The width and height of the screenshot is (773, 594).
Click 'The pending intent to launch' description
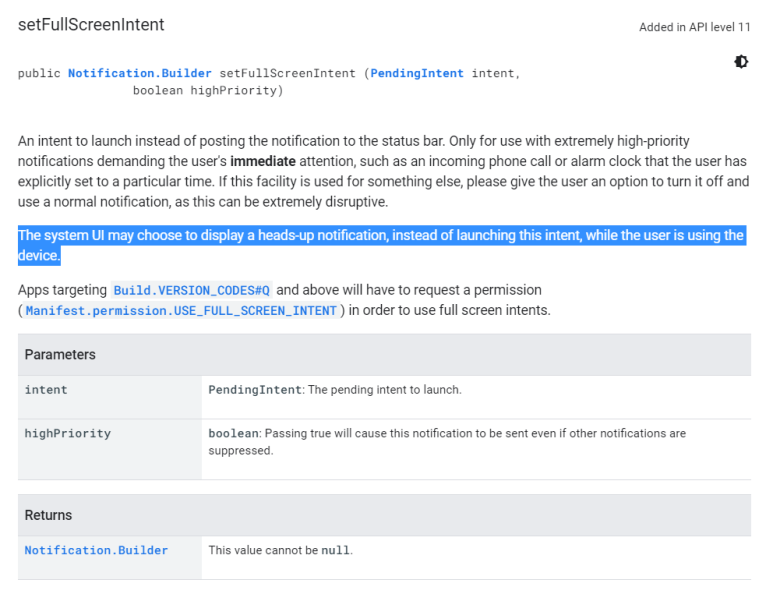383,390
